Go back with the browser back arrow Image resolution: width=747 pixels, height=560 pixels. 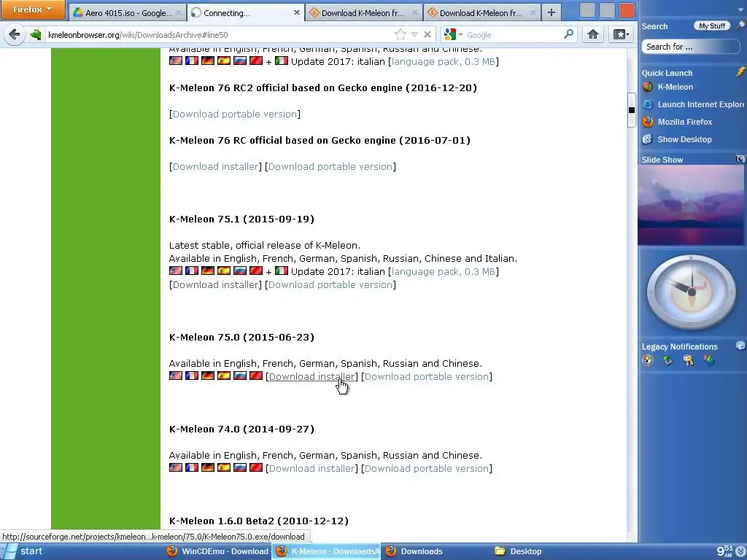pyautogui.click(x=15, y=34)
